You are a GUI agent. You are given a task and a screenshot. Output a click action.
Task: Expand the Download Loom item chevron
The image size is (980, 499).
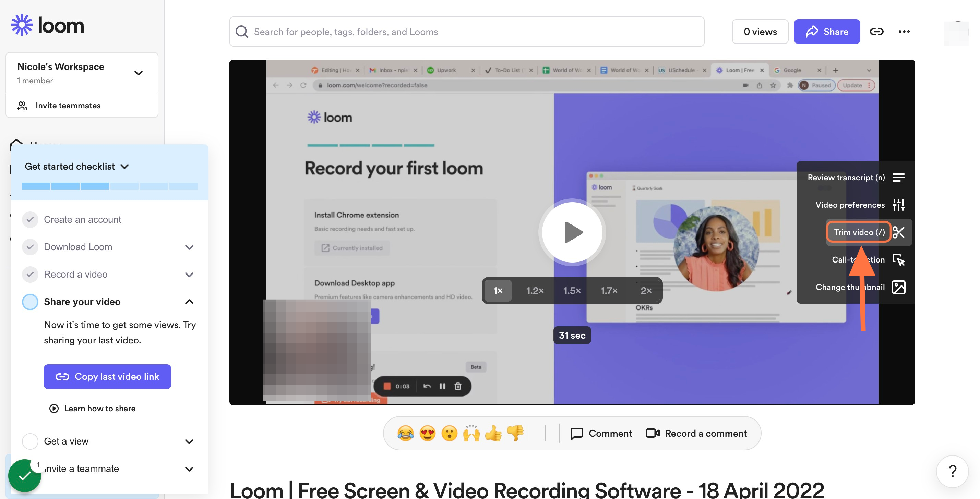189,247
